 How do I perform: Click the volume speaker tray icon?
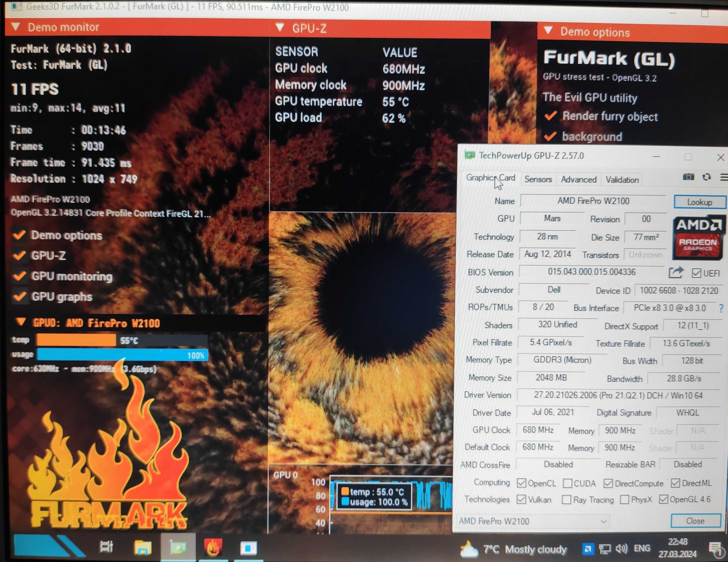coord(621,548)
